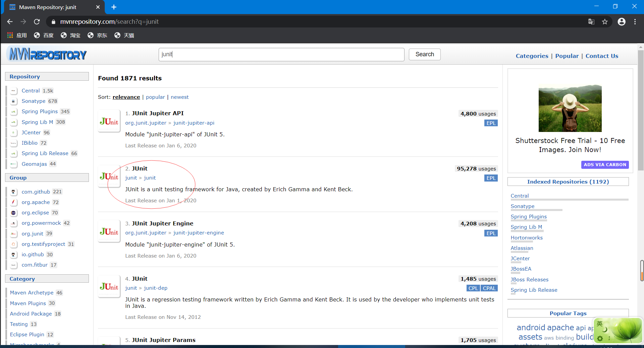The width and height of the screenshot is (644, 348).
Task: Open the Chrome three-dot menu
Action: click(635, 22)
